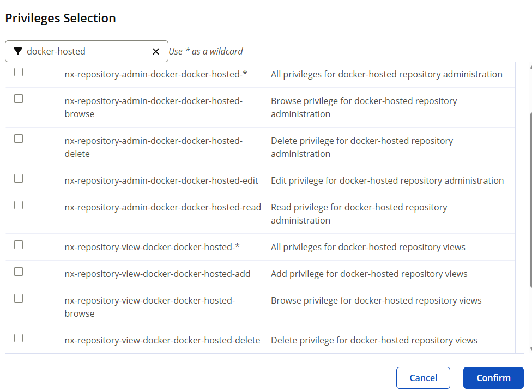Check nx-repository-admin-docker-docker-hosted-* privilege checkbox
Screen dimensions: 532x392
pos(19,72)
